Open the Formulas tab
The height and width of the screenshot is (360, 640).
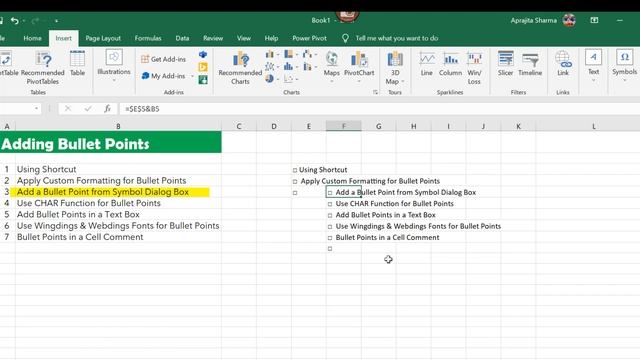[148, 38]
